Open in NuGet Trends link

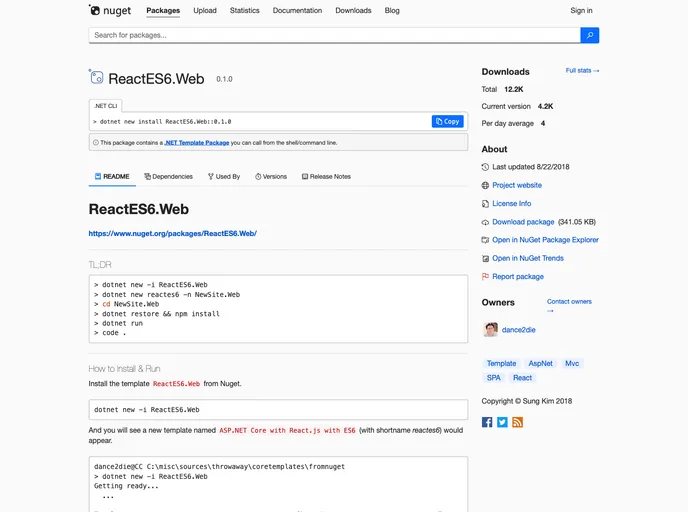[x=528, y=258]
